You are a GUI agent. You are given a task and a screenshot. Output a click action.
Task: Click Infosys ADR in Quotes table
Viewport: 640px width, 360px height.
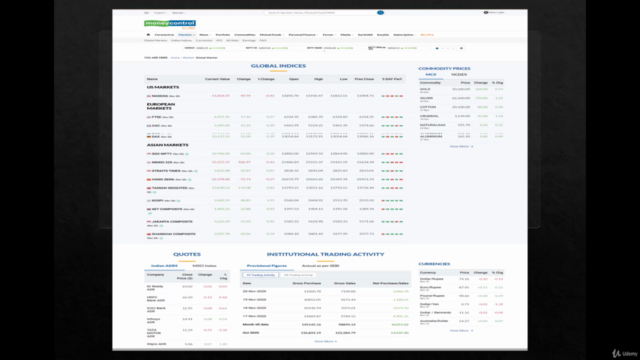[153, 320]
